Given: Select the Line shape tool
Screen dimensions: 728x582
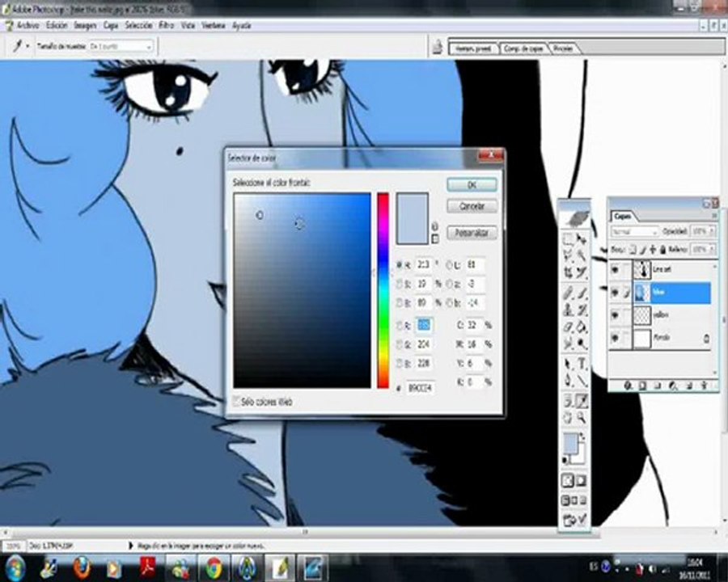Looking at the screenshot, I should click(582, 381).
